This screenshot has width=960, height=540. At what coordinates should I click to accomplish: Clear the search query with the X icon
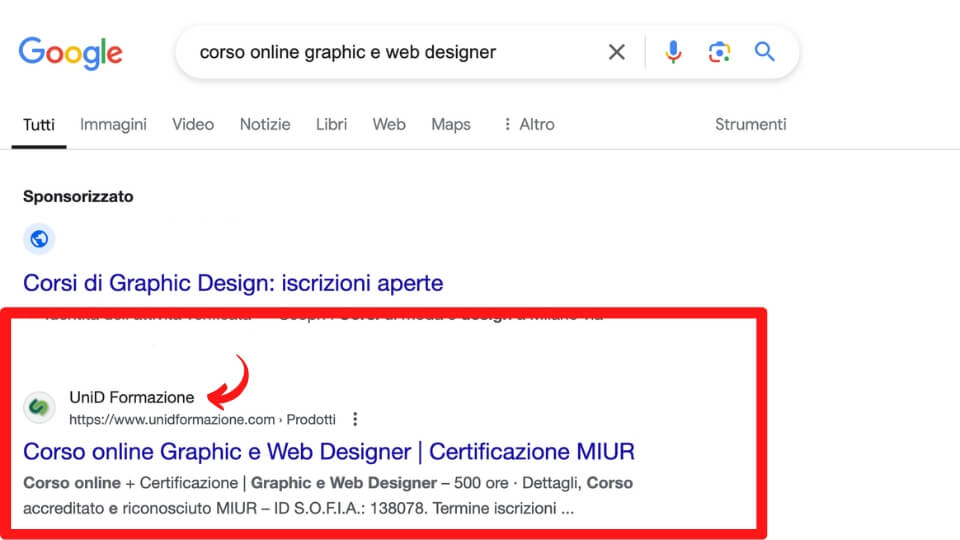617,52
